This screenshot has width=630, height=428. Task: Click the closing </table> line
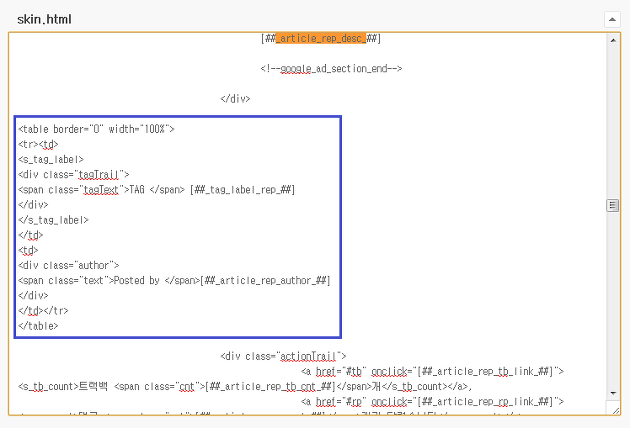pyautogui.click(x=38, y=326)
